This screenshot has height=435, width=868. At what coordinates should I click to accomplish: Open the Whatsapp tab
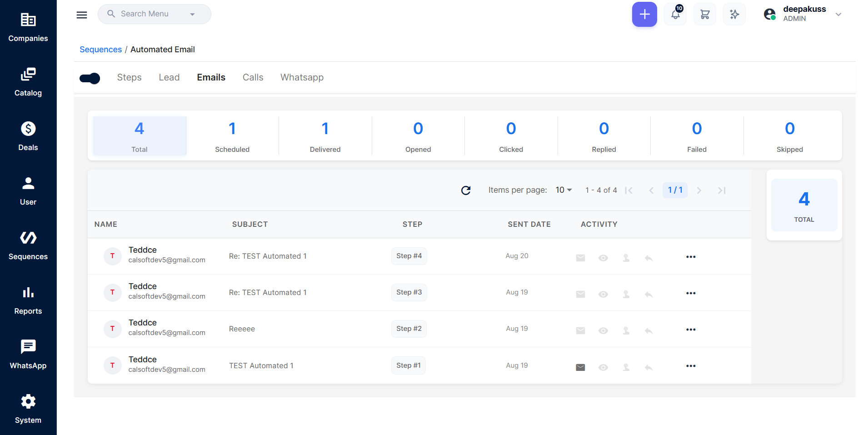(x=302, y=78)
